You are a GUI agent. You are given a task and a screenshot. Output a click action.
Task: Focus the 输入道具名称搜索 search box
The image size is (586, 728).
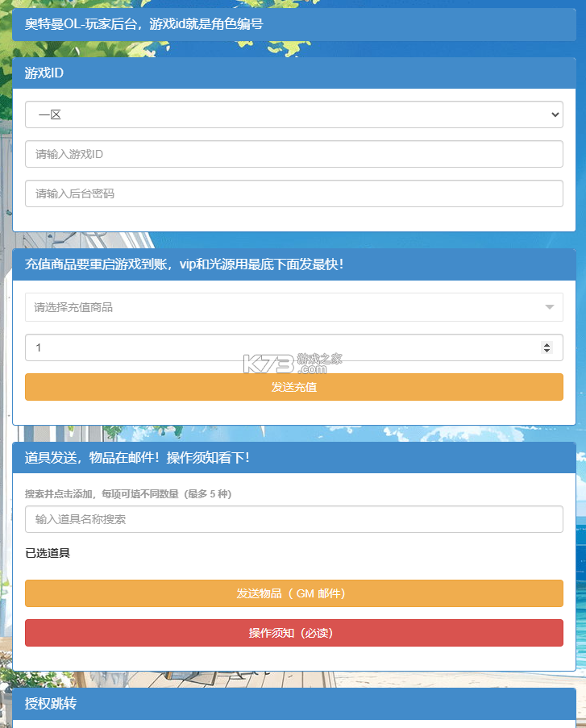pyautogui.click(x=294, y=519)
